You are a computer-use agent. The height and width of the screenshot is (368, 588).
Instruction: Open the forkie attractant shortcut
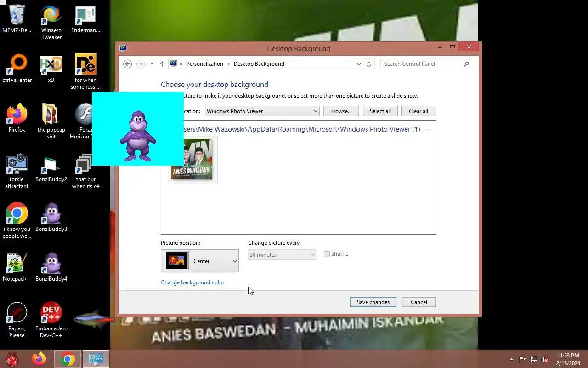17,172
